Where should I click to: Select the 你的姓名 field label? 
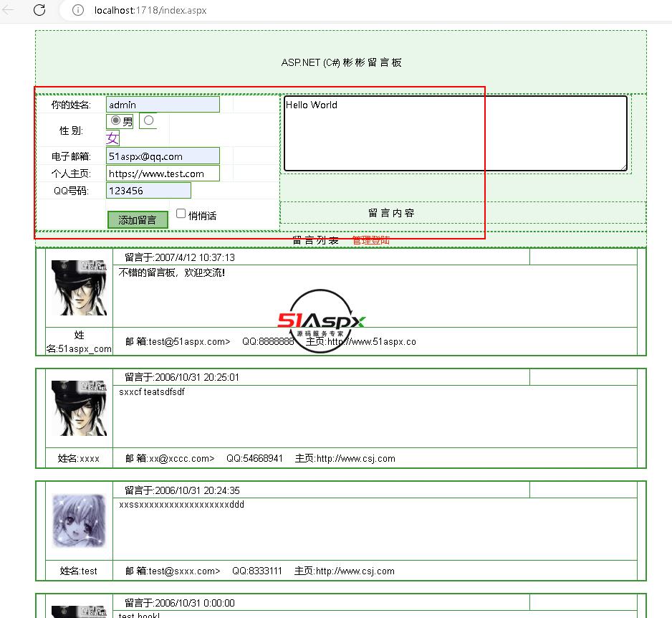(x=71, y=105)
